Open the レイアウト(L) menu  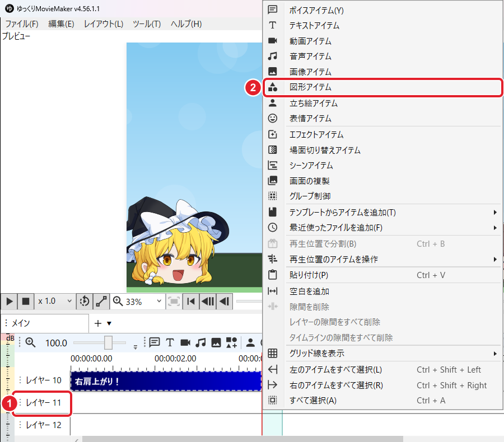[104, 24]
